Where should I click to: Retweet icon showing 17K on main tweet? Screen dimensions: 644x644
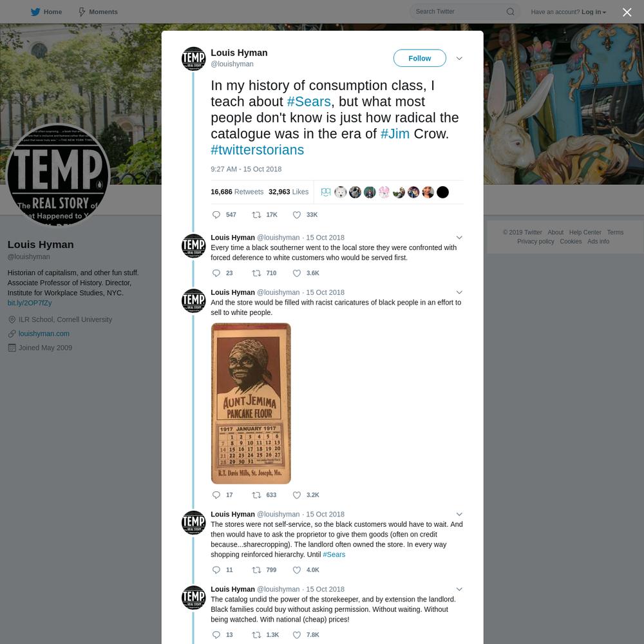256,215
